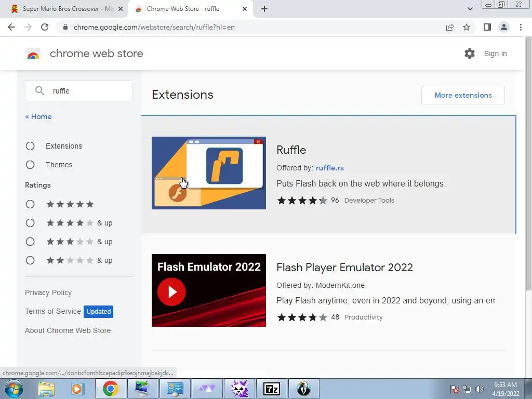The image size is (532, 399).
Task: Open Flash Player Emulator 2022 title
Action: (344, 268)
